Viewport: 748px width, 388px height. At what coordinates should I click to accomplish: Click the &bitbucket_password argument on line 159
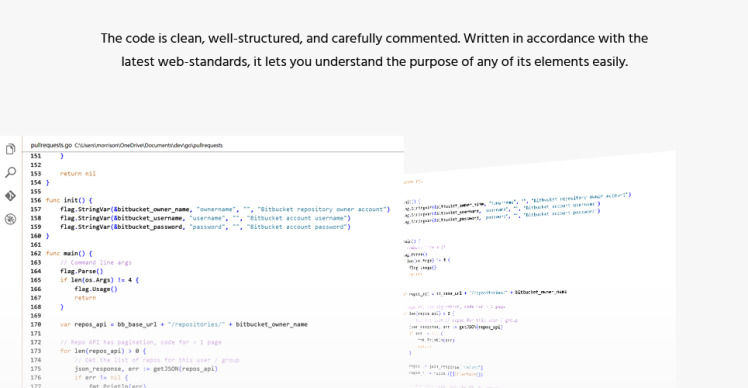pos(148,227)
